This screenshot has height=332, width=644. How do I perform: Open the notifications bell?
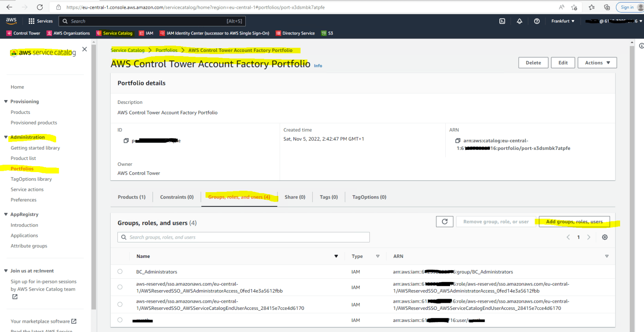tap(519, 21)
